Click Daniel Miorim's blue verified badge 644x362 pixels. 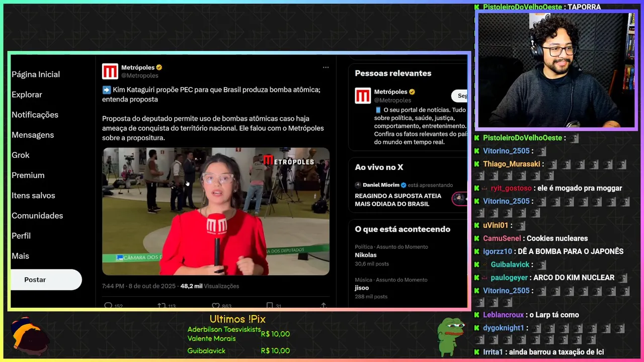(x=404, y=185)
